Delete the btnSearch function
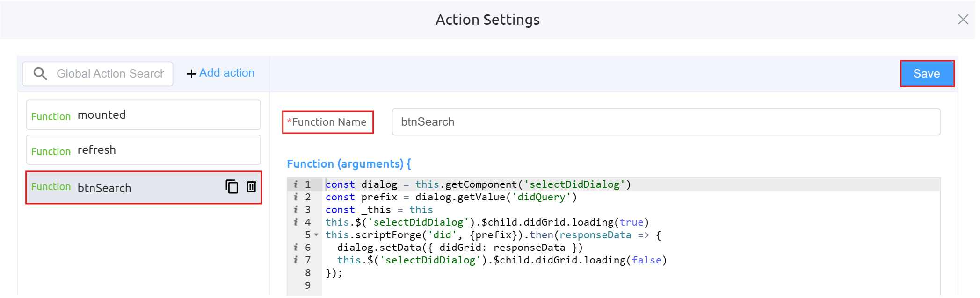 click(251, 187)
